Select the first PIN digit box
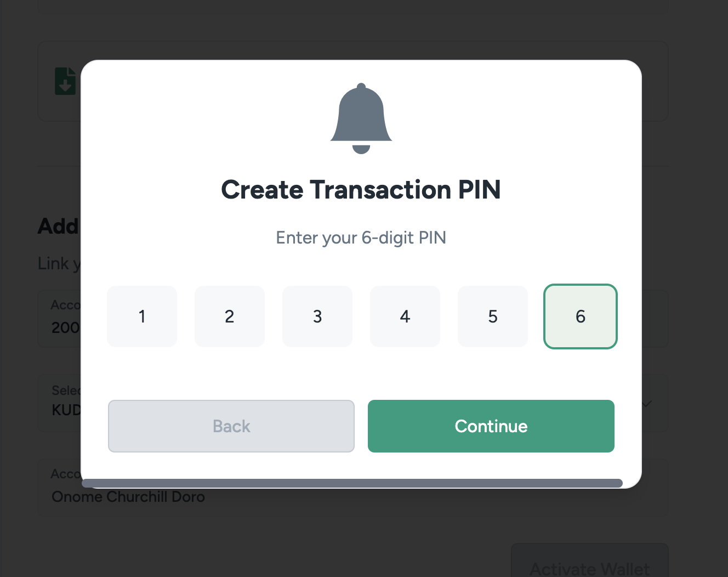The width and height of the screenshot is (728, 577). (142, 316)
